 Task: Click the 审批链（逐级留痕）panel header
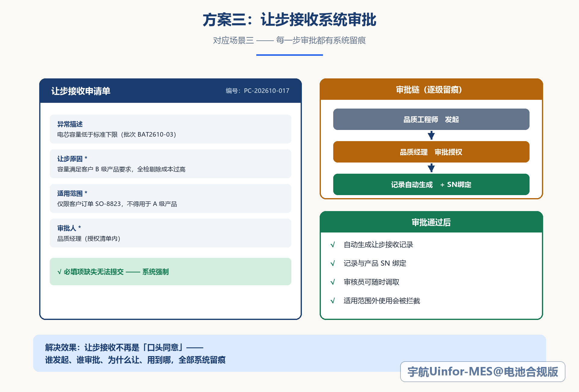(x=431, y=90)
